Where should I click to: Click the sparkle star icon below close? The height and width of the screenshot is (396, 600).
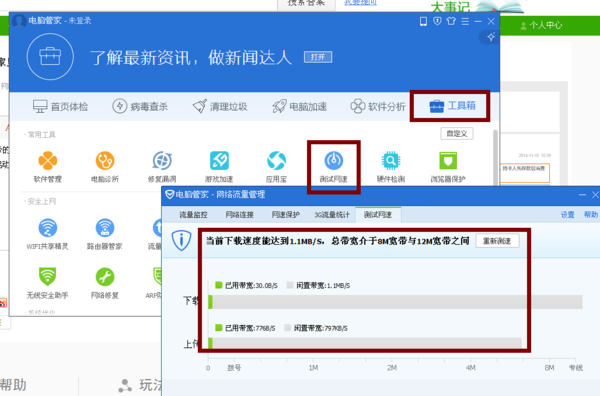(491, 37)
